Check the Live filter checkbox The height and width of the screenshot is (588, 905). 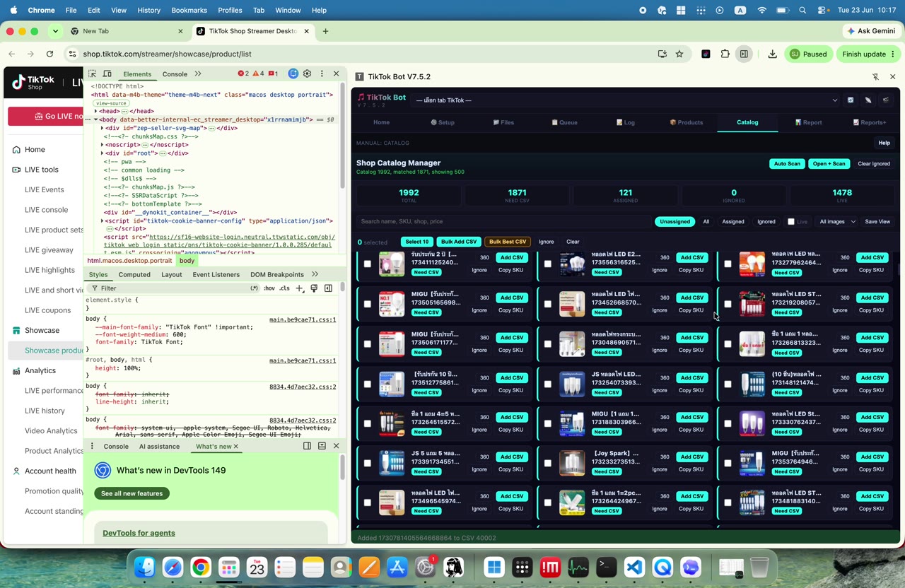(x=791, y=222)
